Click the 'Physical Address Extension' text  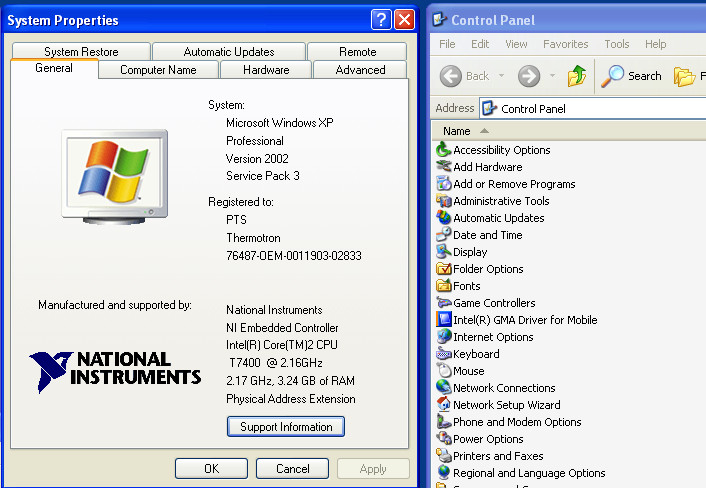point(291,399)
